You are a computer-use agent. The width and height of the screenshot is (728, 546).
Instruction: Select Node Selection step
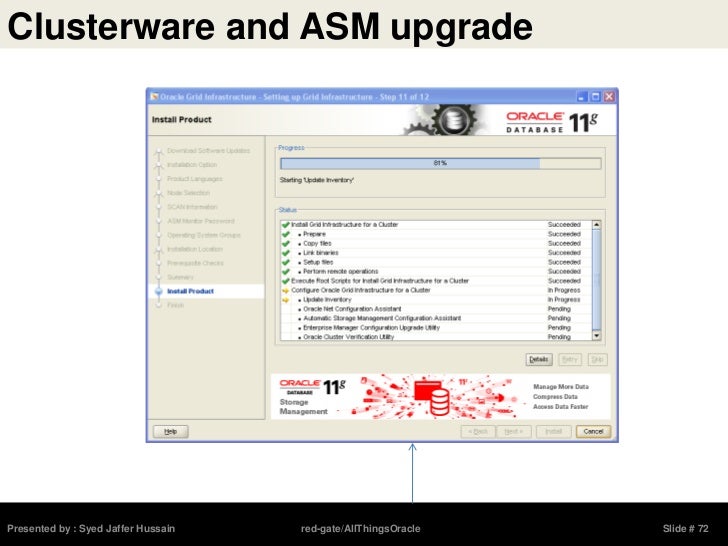[x=188, y=193]
